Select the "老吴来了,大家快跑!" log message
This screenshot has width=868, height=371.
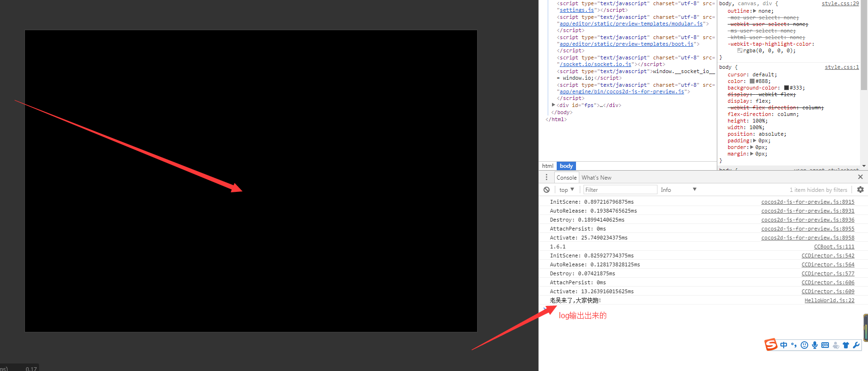(x=576, y=300)
